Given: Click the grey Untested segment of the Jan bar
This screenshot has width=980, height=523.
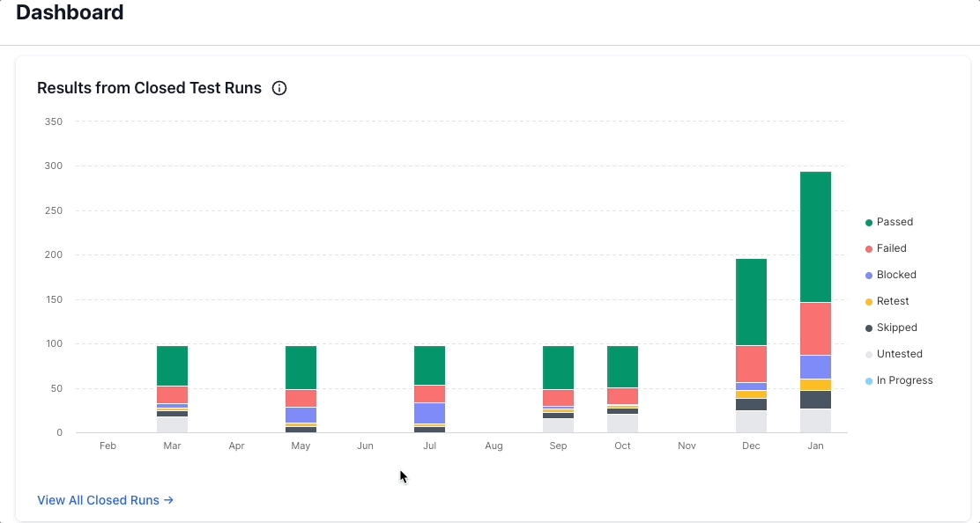Looking at the screenshot, I should [x=815, y=421].
